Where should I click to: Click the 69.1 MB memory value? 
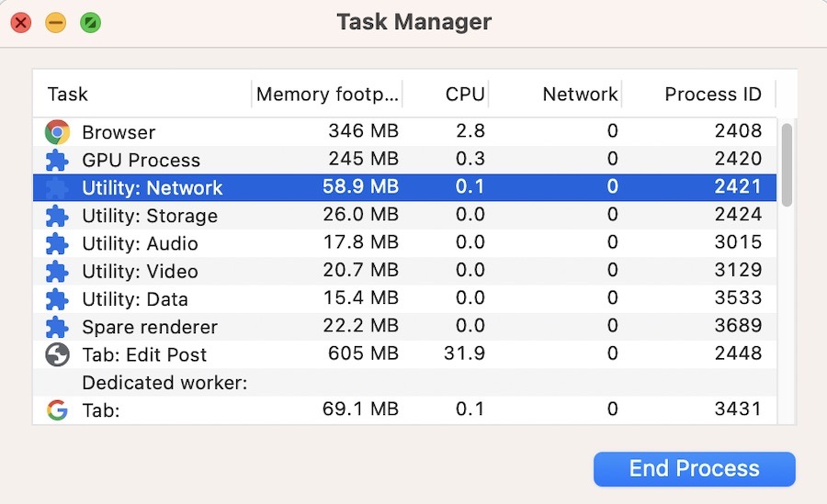[x=360, y=409]
